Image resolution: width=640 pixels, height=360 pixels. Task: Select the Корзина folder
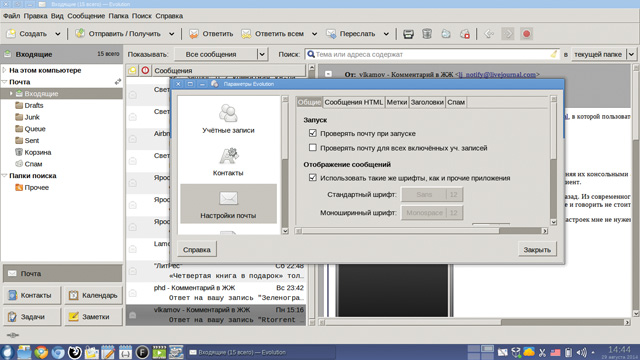point(38,152)
